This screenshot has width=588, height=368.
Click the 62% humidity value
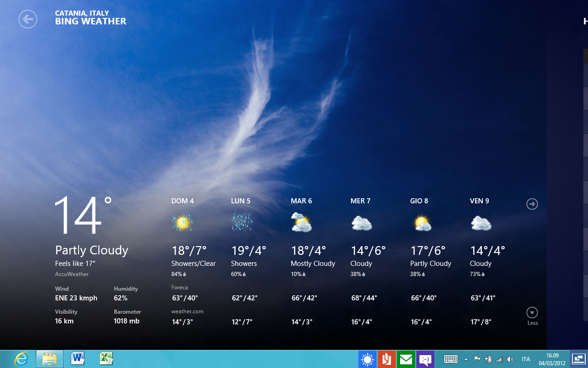point(121,298)
